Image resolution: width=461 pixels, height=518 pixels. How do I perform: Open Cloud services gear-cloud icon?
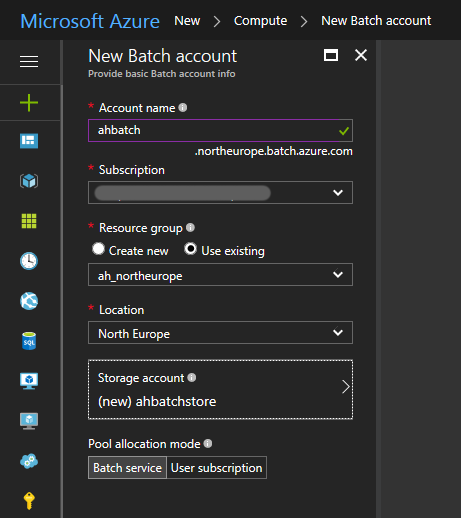[29, 461]
